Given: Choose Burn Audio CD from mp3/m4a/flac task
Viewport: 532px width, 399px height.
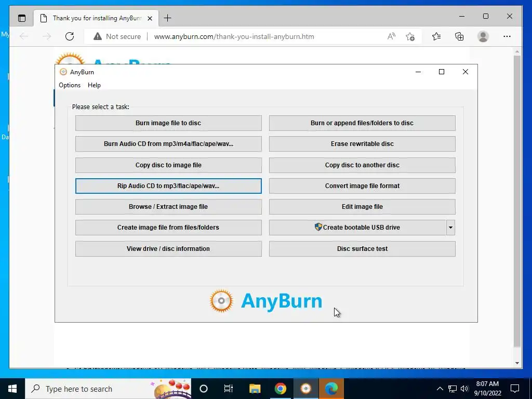Looking at the screenshot, I should point(168,144).
